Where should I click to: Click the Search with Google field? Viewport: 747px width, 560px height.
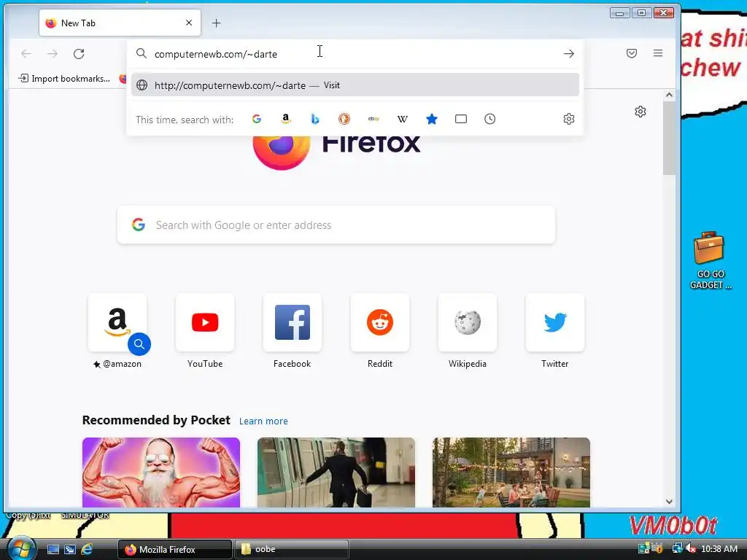(x=336, y=225)
